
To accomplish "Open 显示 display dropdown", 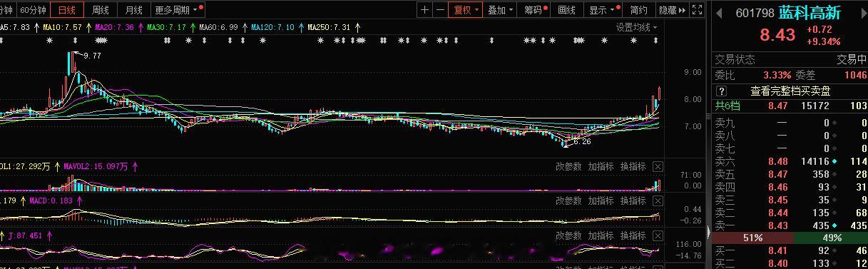I will point(603,10).
